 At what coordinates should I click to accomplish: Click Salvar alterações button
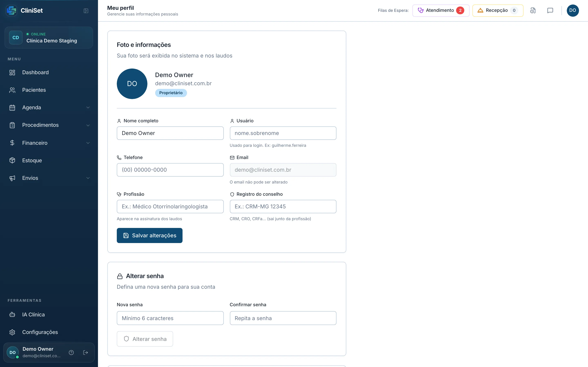pyautogui.click(x=149, y=235)
